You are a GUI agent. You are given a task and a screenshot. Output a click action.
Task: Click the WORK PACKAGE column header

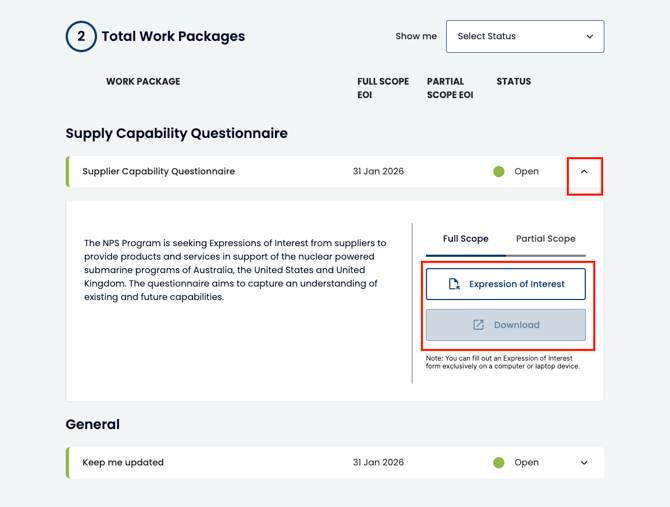click(143, 82)
